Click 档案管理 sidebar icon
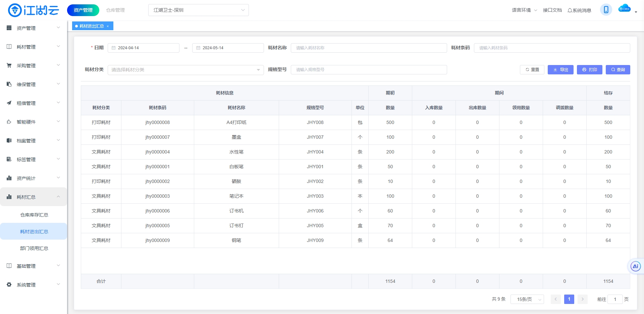 pos(9,140)
